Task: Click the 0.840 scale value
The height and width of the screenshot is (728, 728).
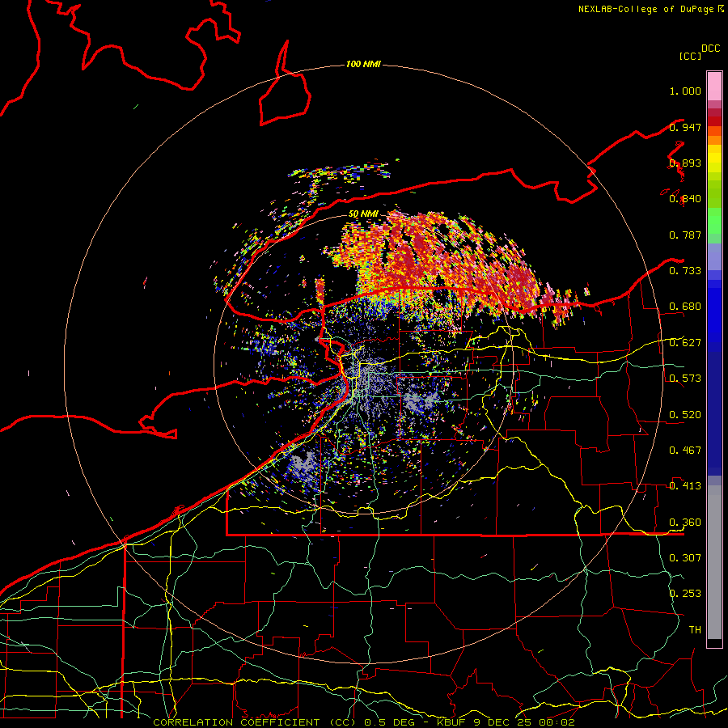Action: (685, 199)
